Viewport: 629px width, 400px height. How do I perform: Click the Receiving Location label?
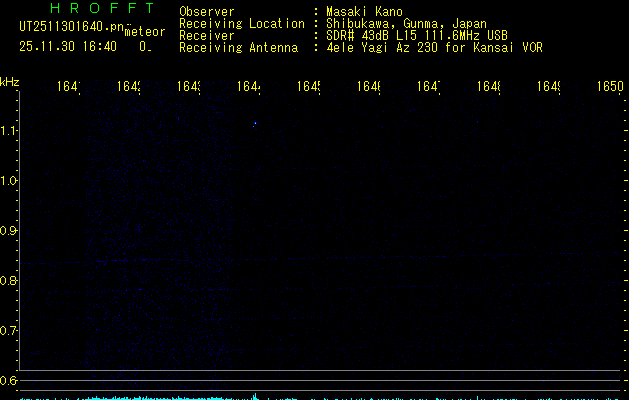[242, 24]
